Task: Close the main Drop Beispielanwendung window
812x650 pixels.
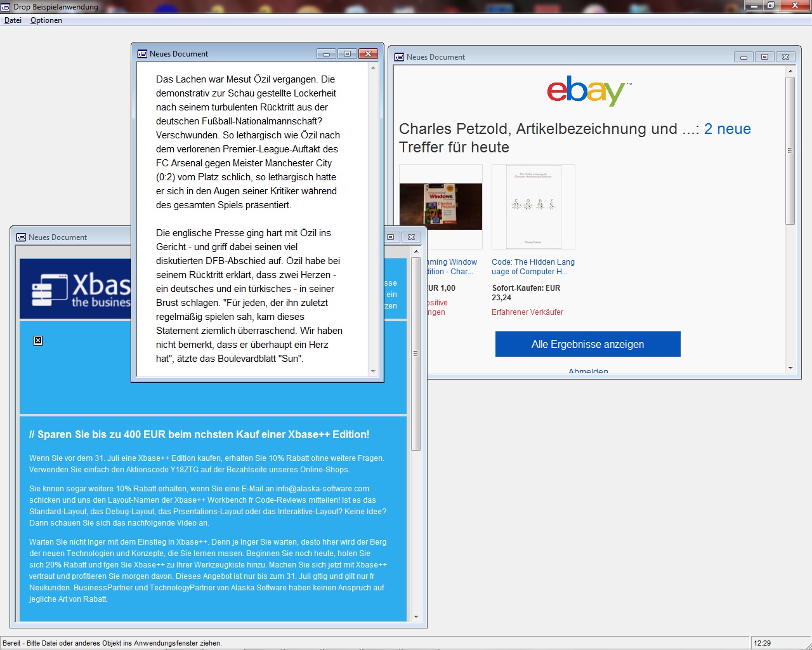Action: 796,6
